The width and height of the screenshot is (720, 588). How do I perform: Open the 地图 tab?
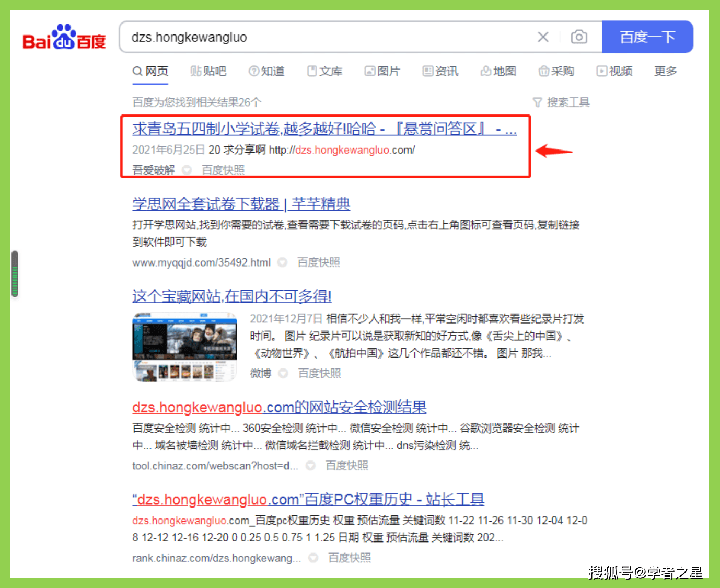coord(498,71)
